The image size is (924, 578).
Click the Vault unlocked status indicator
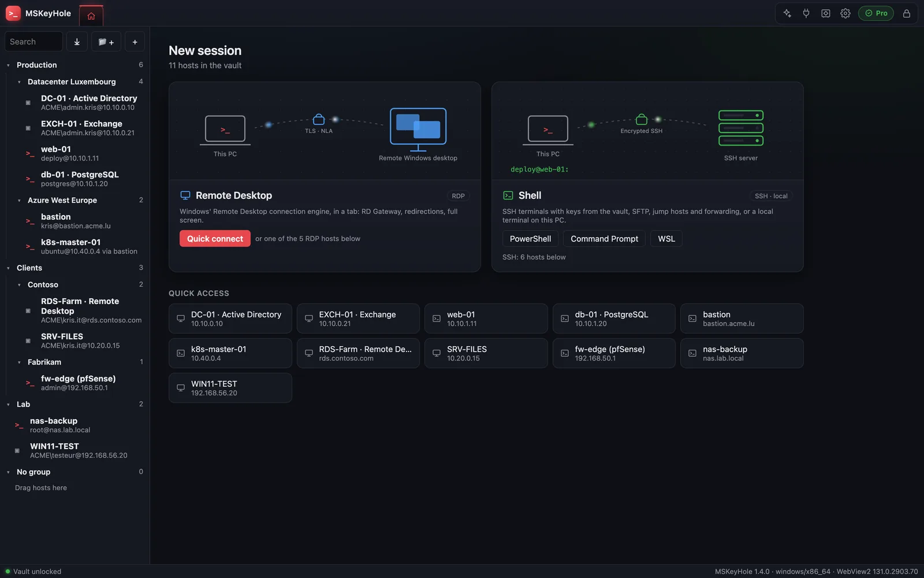(x=33, y=572)
